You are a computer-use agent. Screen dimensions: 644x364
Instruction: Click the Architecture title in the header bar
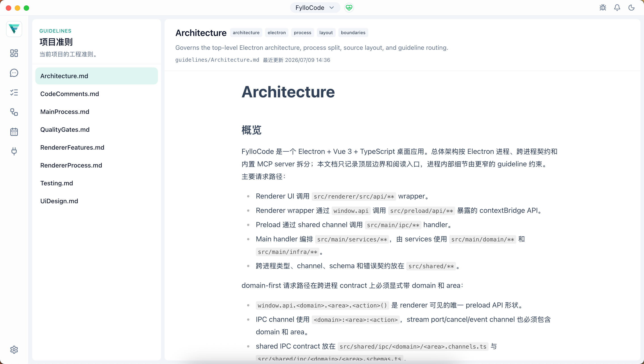click(201, 33)
